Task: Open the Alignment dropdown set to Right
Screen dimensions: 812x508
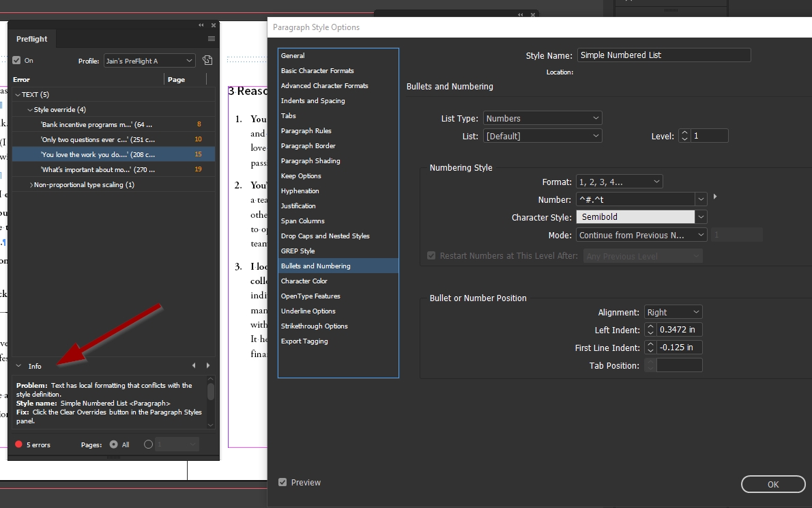Action: 673,311
